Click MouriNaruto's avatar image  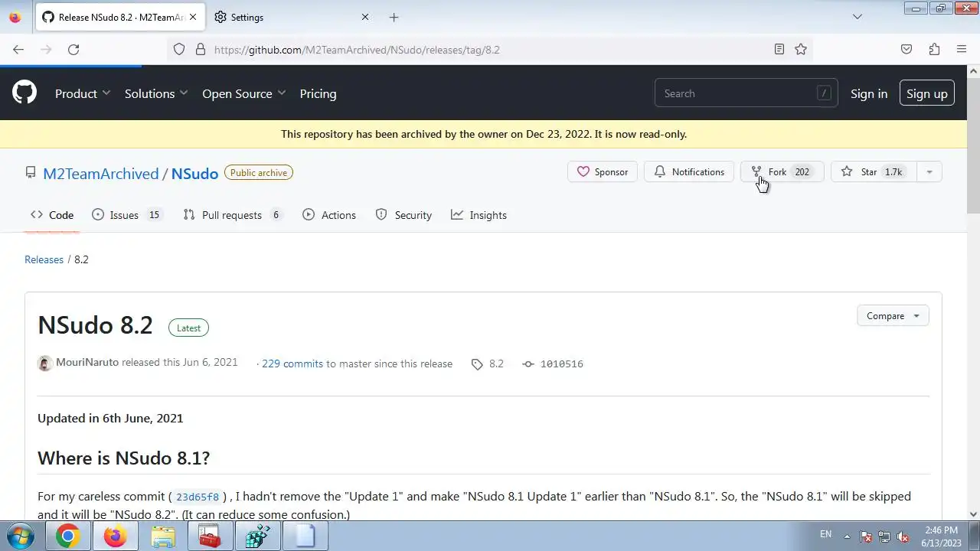[44, 364]
